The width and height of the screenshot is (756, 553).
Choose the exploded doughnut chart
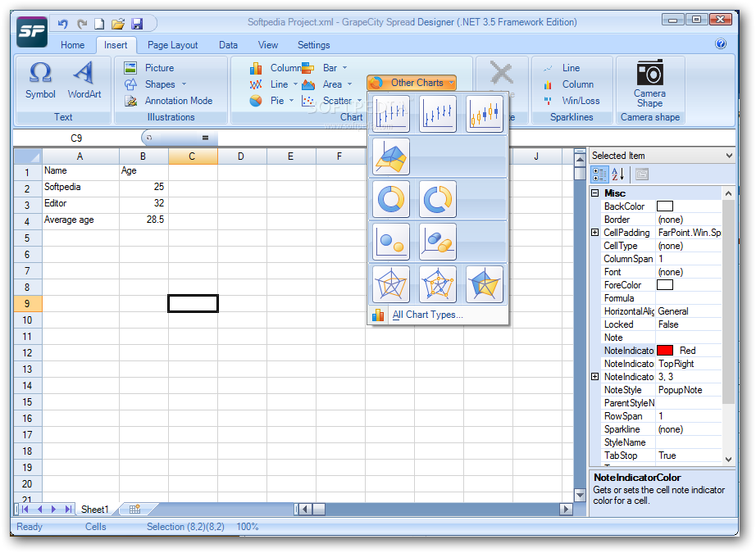point(438,199)
